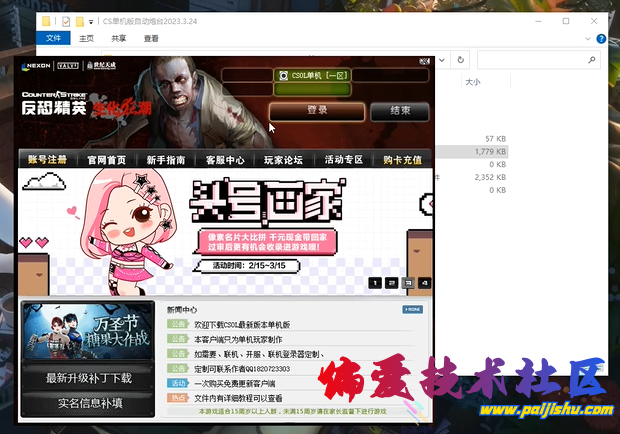Viewport: 620px width, 434px height.
Task: Expand the Explorer ribbon with the chevron
Action: click(x=588, y=39)
